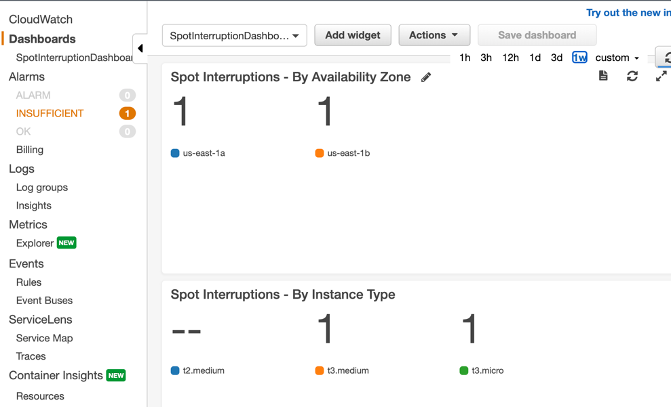This screenshot has height=408, width=672.
Task: Click the t3.micro legend label
Action: [x=489, y=370]
